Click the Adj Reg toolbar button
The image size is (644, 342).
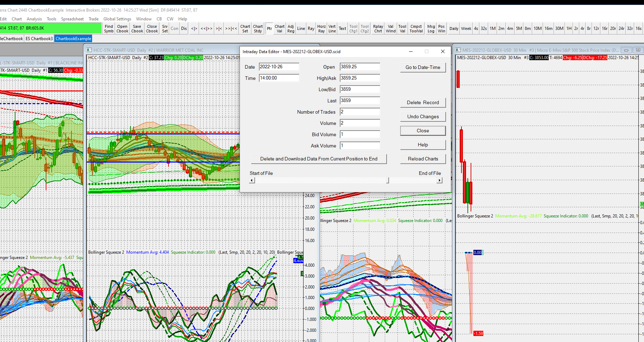[x=291, y=28]
